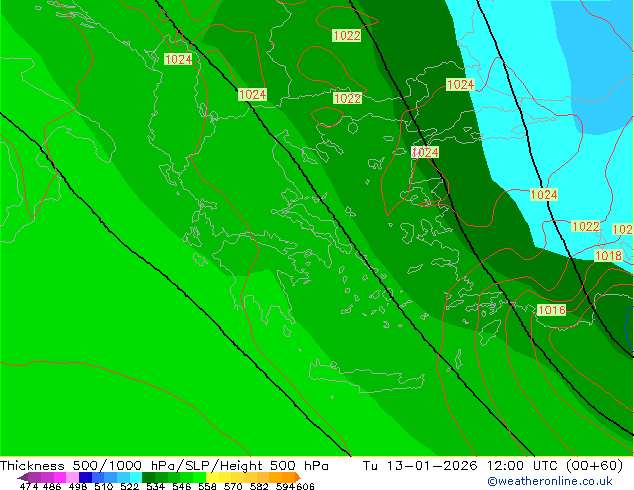Viewport: 634px width, 490px height.
Task: Select the cyan legend swatch left of 534
Action: (136, 477)
